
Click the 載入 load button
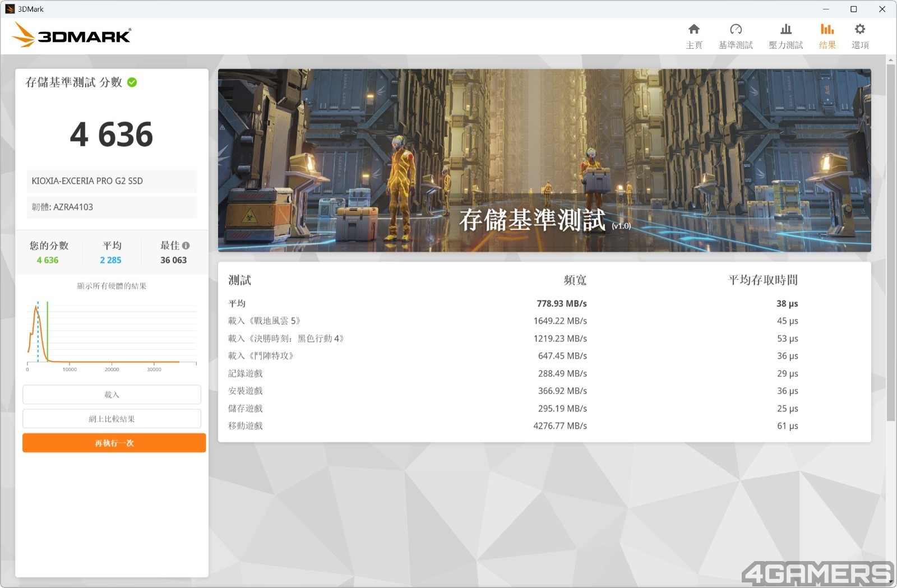pyautogui.click(x=112, y=395)
